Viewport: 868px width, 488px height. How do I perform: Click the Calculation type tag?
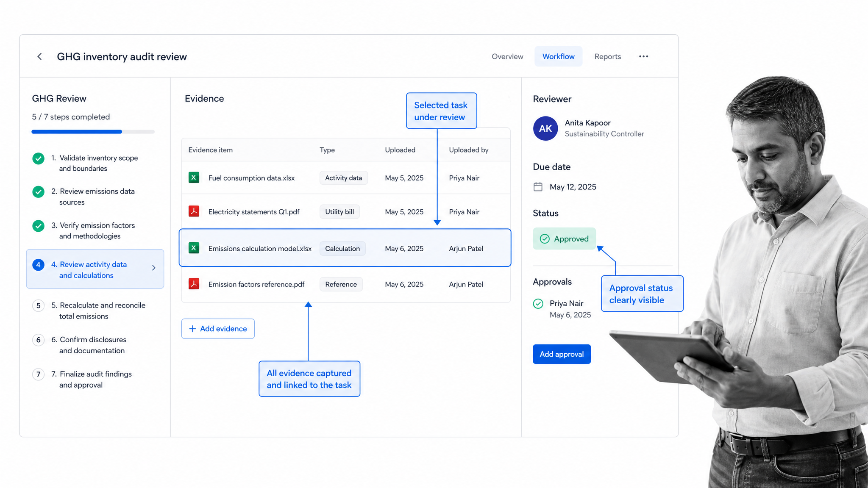342,249
